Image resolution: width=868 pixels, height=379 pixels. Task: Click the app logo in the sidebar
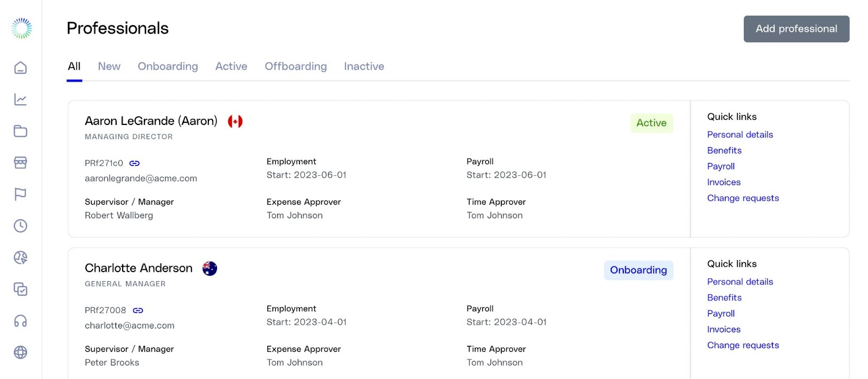[22, 28]
